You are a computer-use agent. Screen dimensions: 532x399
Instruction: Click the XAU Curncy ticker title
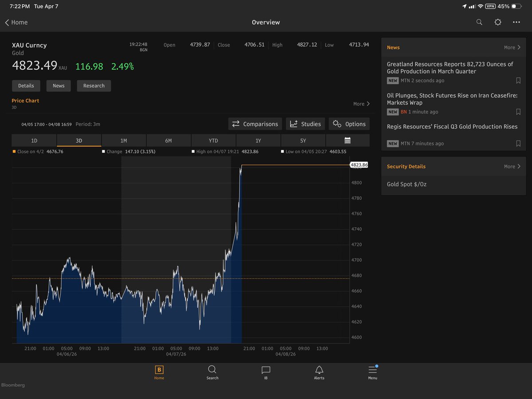29,45
